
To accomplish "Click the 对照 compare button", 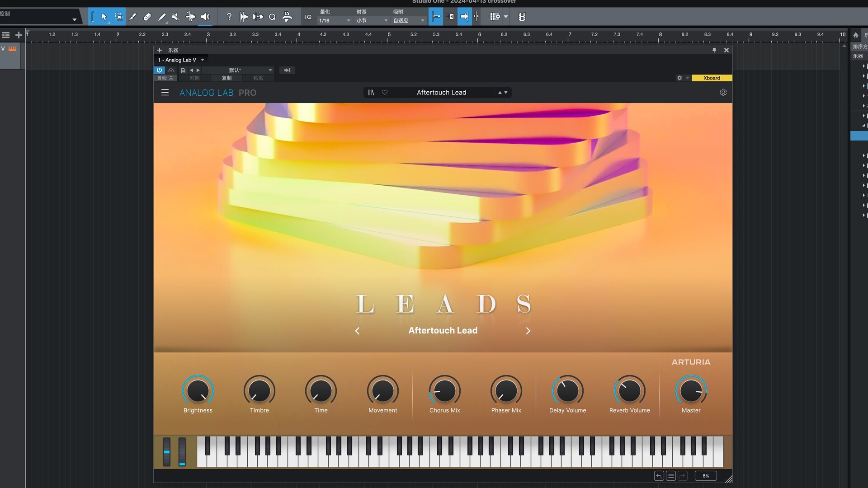I will 194,78.
